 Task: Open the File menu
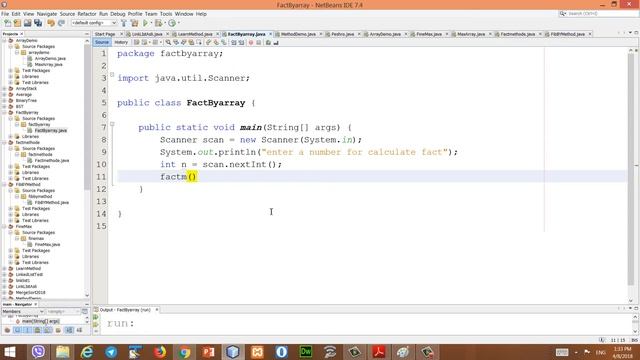[5, 14]
